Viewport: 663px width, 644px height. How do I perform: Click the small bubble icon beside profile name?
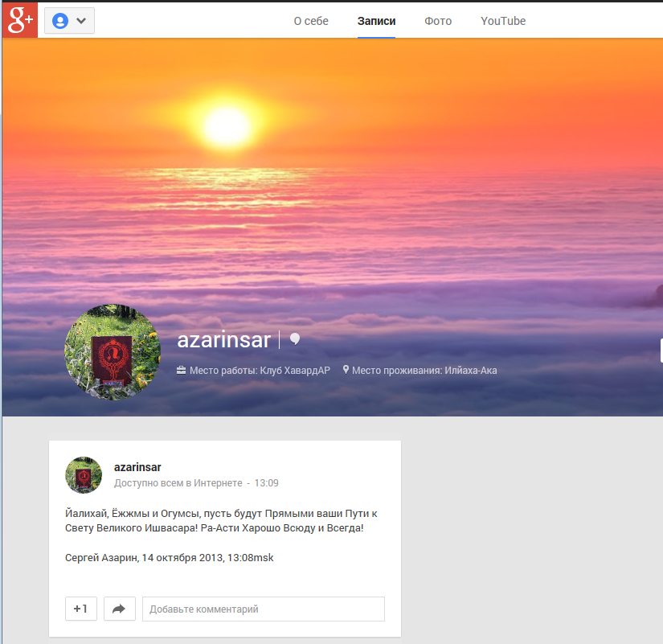pyautogui.click(x=295, y=339)
